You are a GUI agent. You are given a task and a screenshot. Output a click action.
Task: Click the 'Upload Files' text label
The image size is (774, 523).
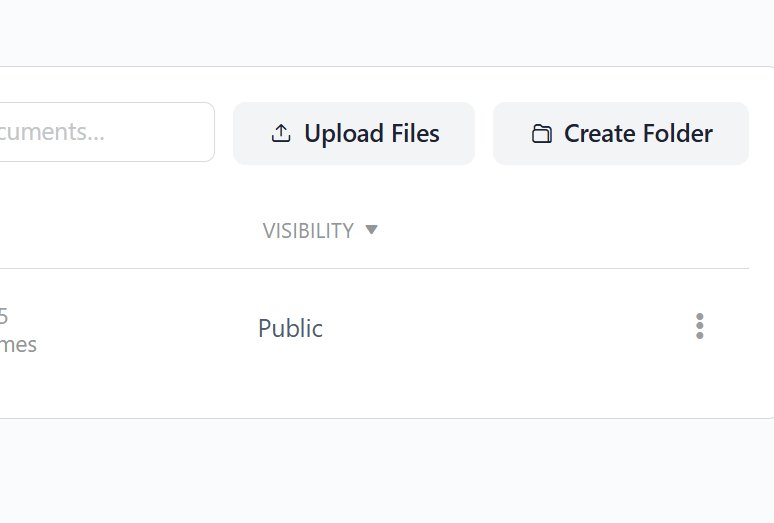coord(371,134)
